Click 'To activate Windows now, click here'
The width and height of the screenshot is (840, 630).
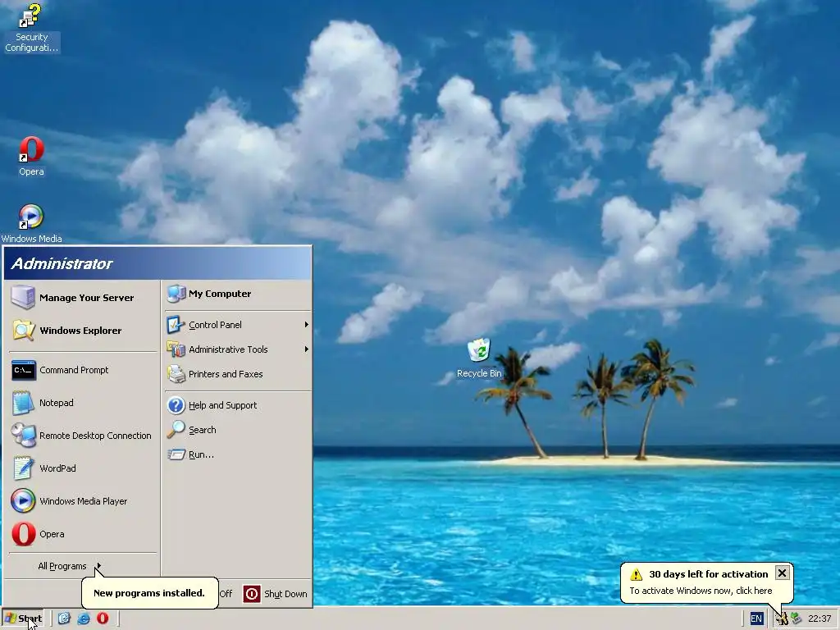701,591
